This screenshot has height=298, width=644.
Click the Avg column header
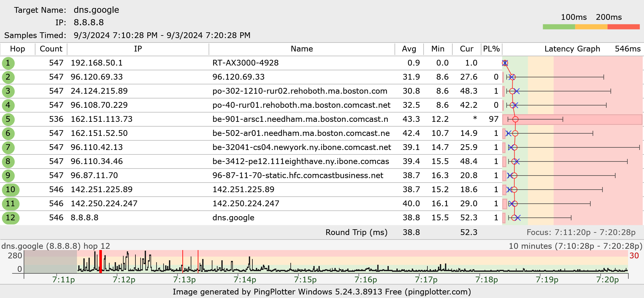pos(409,49)
